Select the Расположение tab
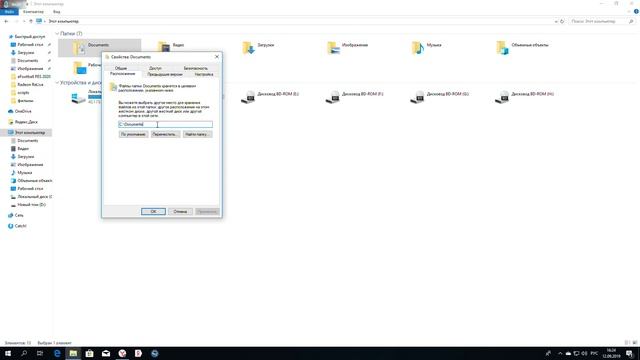The image size is (640, 360). click(x=122, y=74)
